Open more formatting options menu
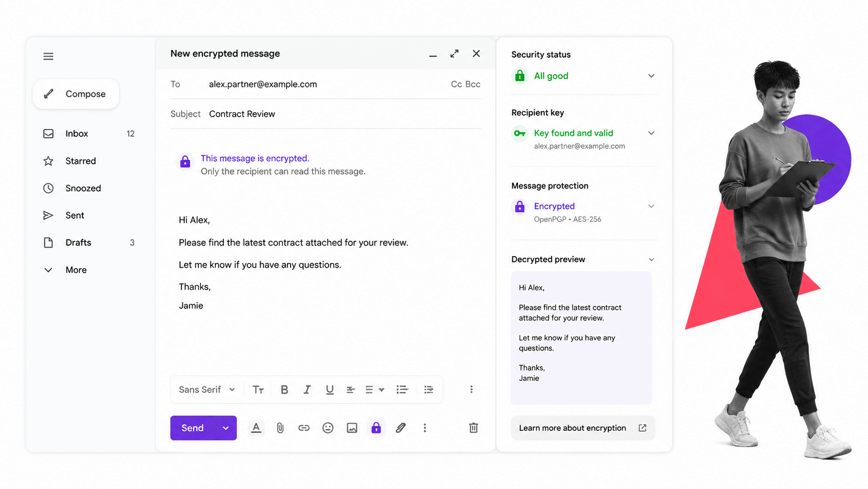 point(471,390)
